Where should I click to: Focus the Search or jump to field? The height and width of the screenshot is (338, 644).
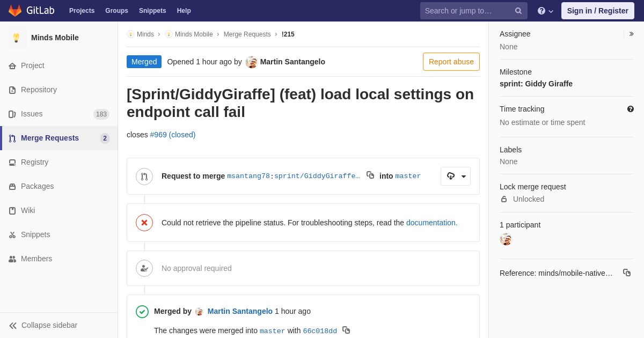[x=467, y=11]
